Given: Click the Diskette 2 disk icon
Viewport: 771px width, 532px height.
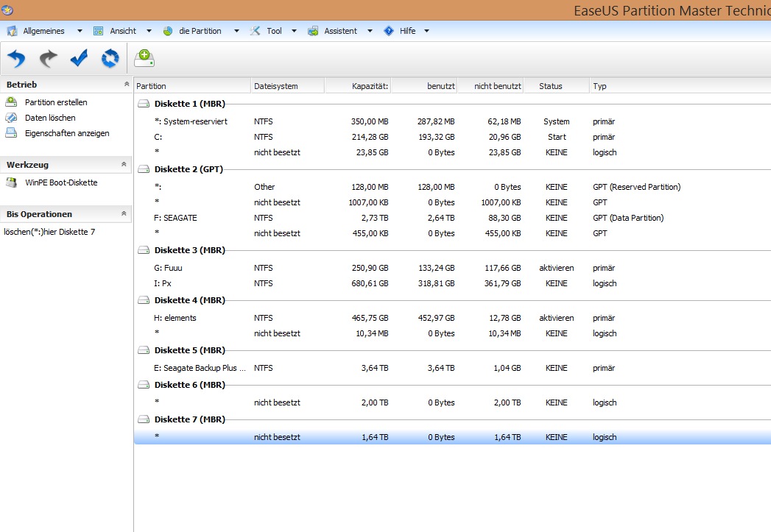Looking at the screenshot, I should [x=144, y=169].
